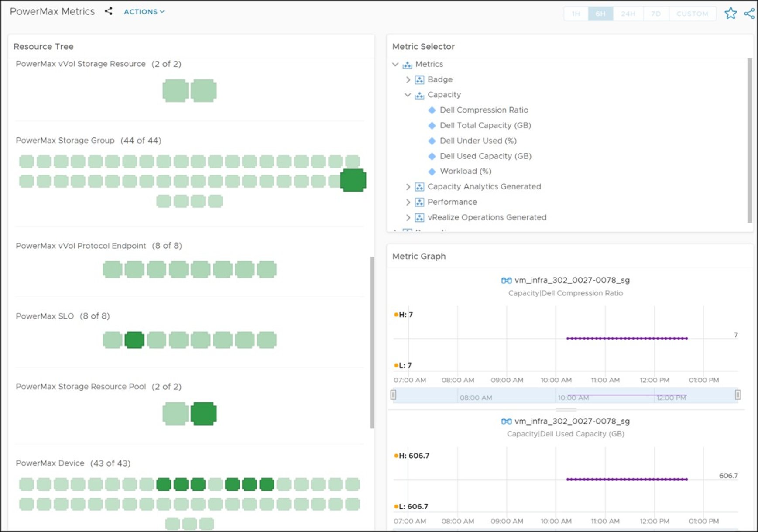The width and height of the screenshot is (758, 532).
Task: Select the 24H time range
Action: coord(628,14)
